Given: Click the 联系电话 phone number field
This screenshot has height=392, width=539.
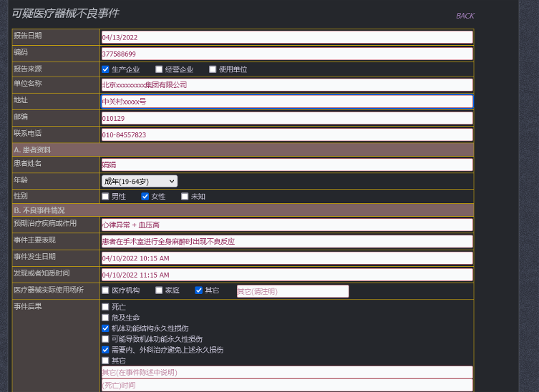Looking at the screenshot, I should coord(286,134).
